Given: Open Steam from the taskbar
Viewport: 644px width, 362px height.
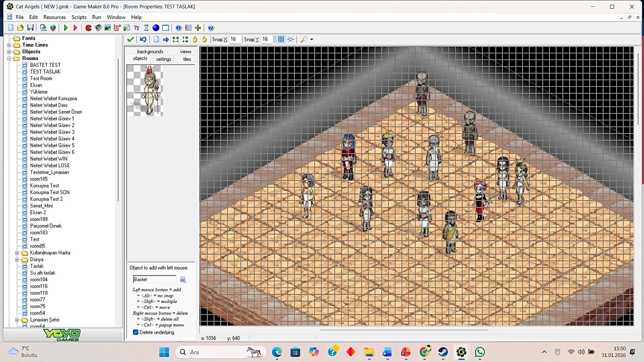Looking at the screenshot, I should pos(443,352).
